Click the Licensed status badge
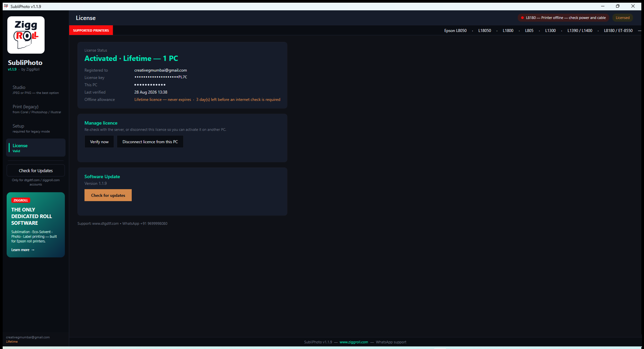This screenshot has height=349, width=644. [x=622, y=18]
